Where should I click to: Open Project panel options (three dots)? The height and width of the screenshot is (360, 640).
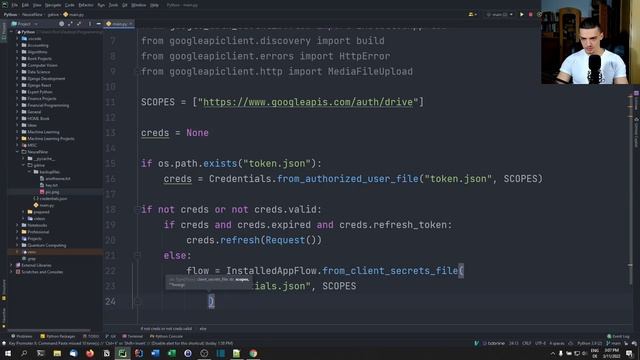(x=90, y=24)
